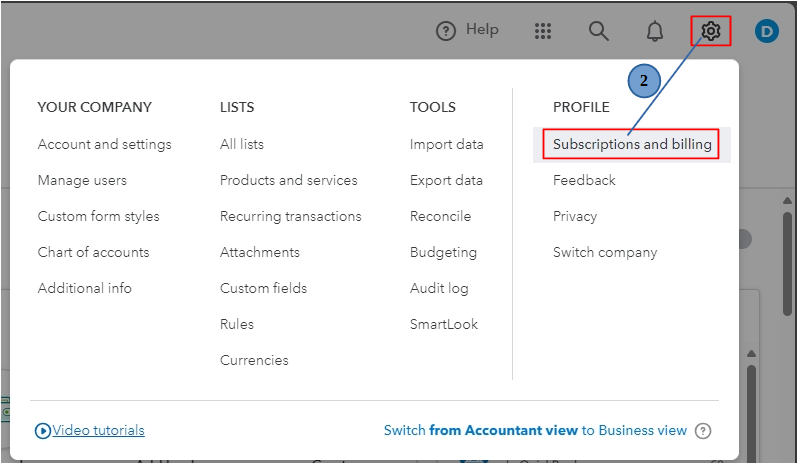Choose Recurring transactions
Image resolution: width=797 pixels, height=464 pixels.
pos(290,216)
